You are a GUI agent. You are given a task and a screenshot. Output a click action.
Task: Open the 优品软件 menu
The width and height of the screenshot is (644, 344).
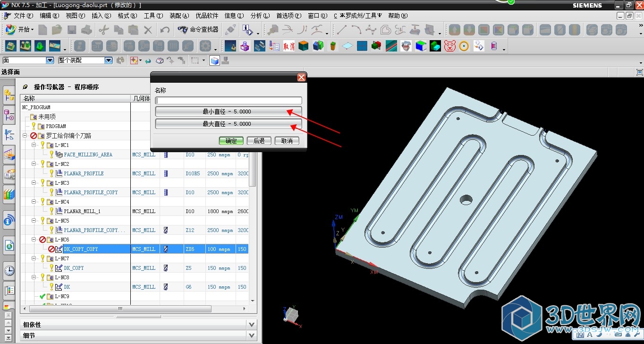(207, 16)
